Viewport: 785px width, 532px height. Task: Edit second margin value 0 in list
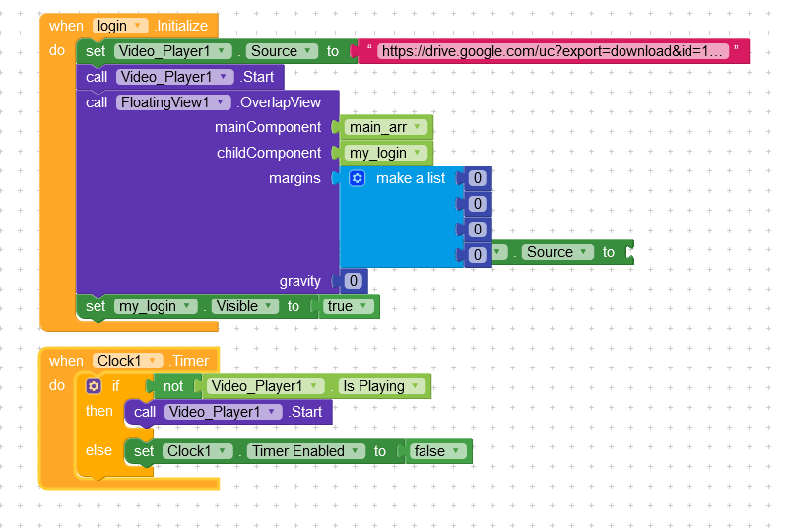[477, 204]
